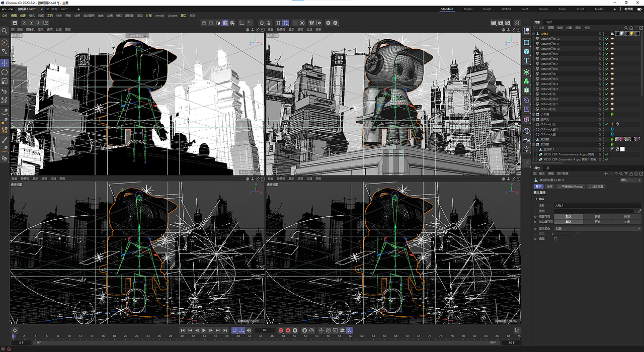Add a Text spline object icon
The image size is (644, 352).
pos(527,60)
